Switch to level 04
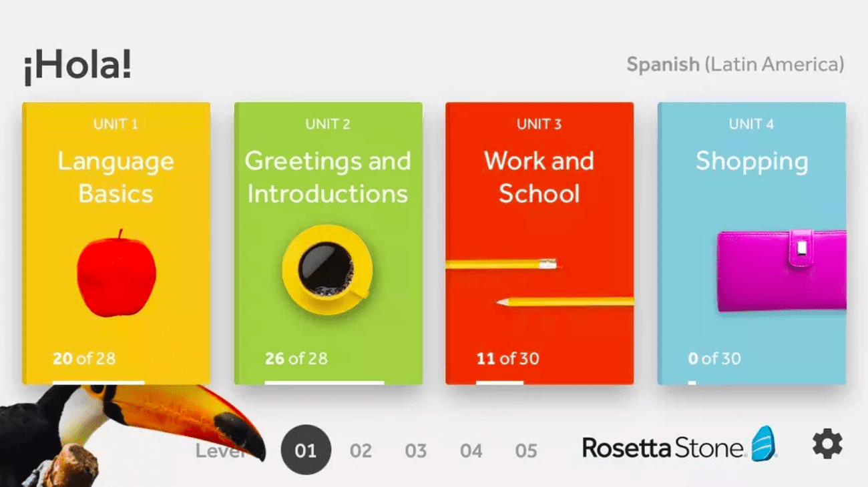The image size is (868, 487). tap(471, 451)
